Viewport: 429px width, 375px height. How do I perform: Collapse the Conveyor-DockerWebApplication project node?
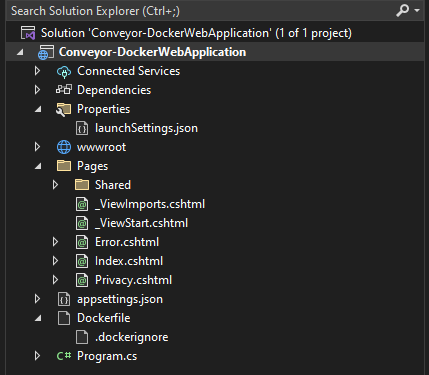21,53
